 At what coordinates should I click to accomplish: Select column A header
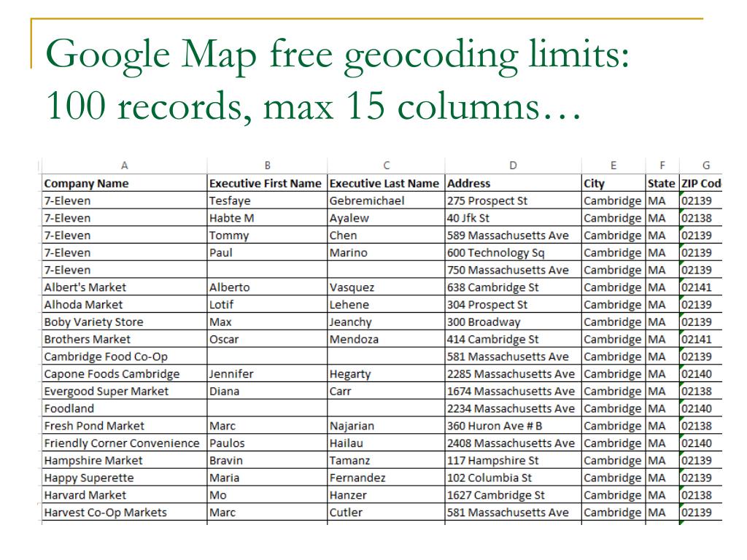124,166
